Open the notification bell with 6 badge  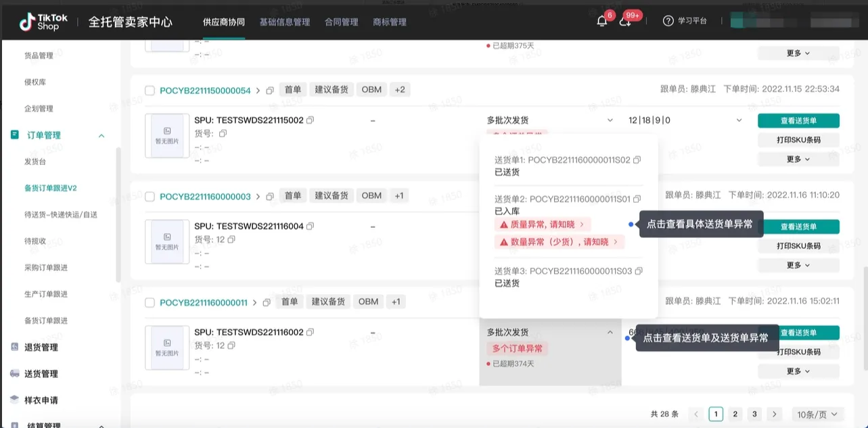[x=601, y=21]
